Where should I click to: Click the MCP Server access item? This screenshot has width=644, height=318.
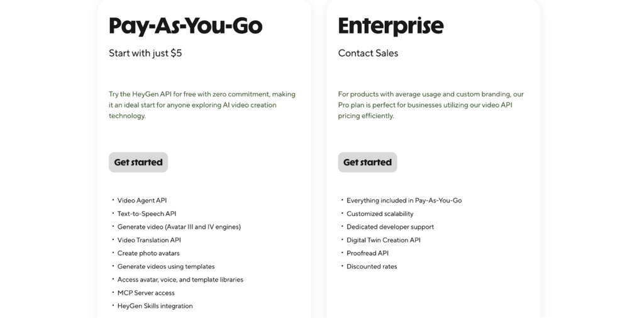pyautogui.click(x=146, y=293)
